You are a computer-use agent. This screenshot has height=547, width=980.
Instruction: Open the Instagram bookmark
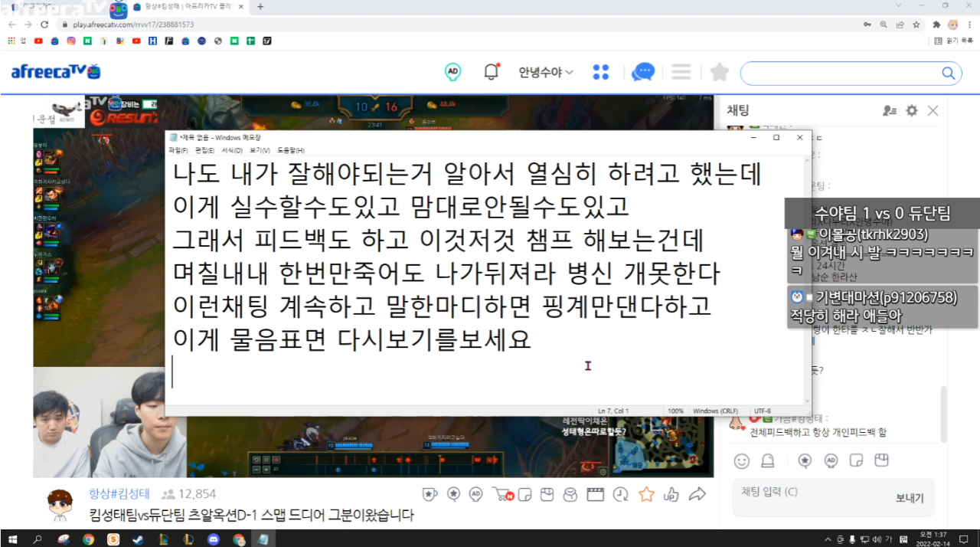(70, 41)
